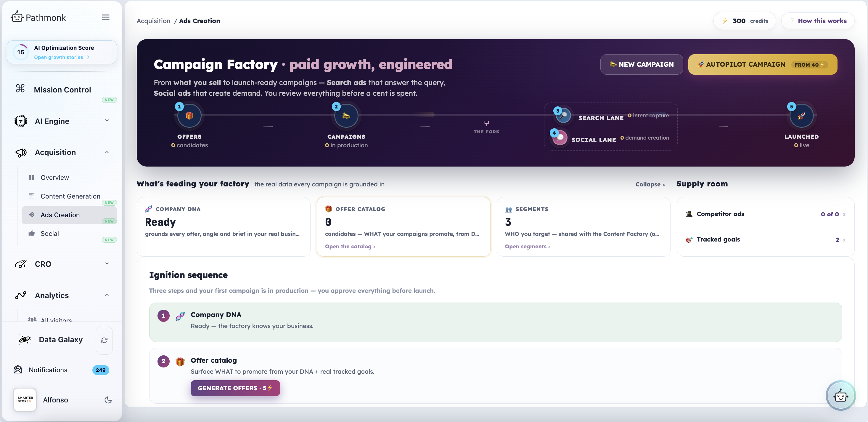
Task: Click the Company DNA helix card icon
Action: click(149, 209)
